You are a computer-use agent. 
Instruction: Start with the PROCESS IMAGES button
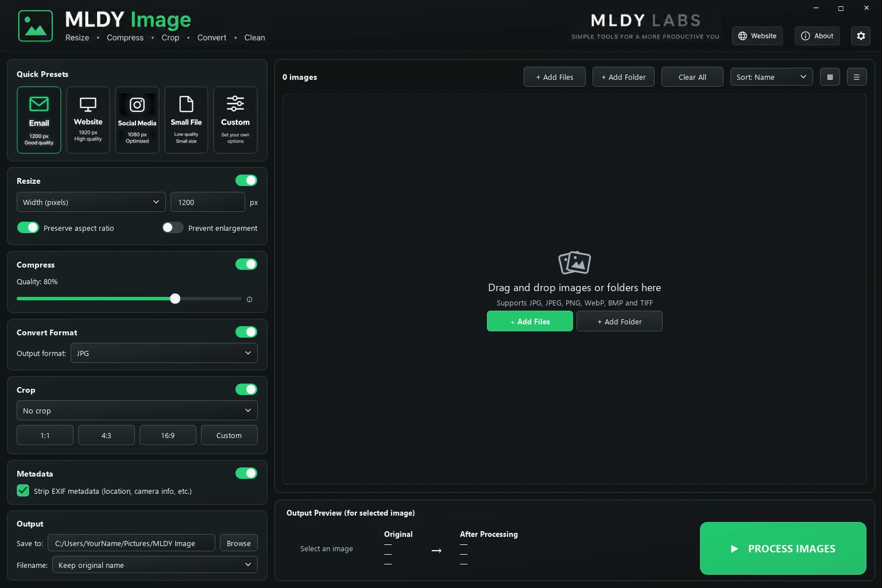pos(783,548)
